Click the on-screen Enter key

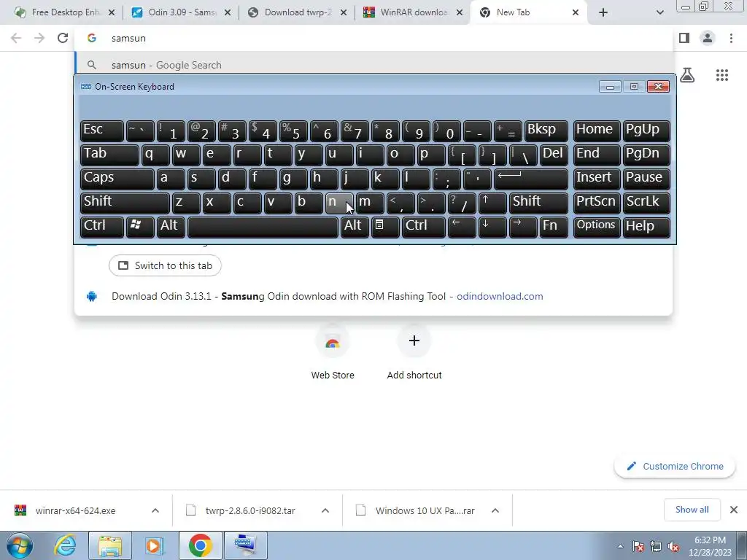531,178
